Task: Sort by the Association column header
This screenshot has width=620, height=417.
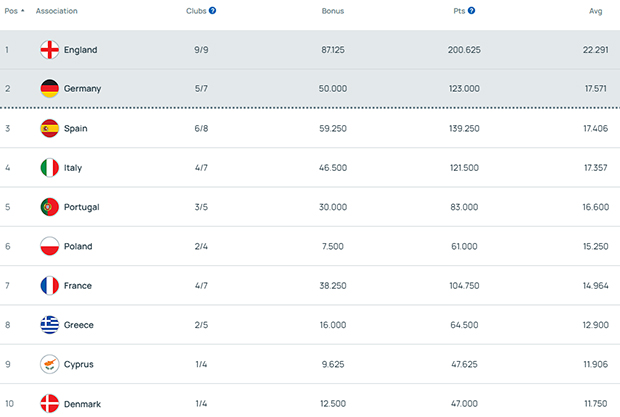Action: pyautogui.click(x=56, y=11)
